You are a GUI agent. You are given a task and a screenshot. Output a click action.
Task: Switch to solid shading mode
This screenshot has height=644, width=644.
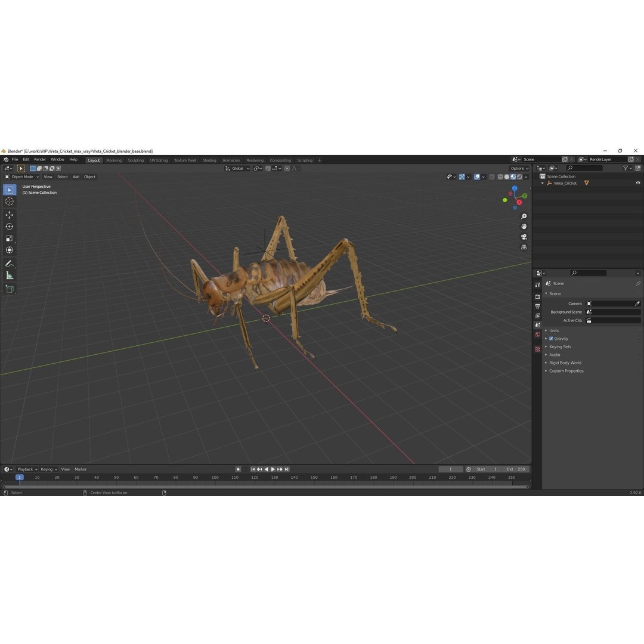pos(507,177)
